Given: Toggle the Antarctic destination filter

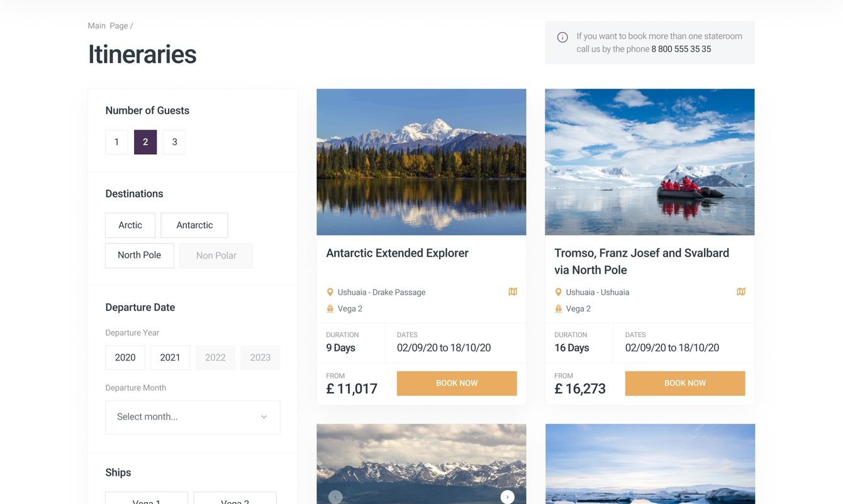Looking at the screenshot, I should (194, 225).
